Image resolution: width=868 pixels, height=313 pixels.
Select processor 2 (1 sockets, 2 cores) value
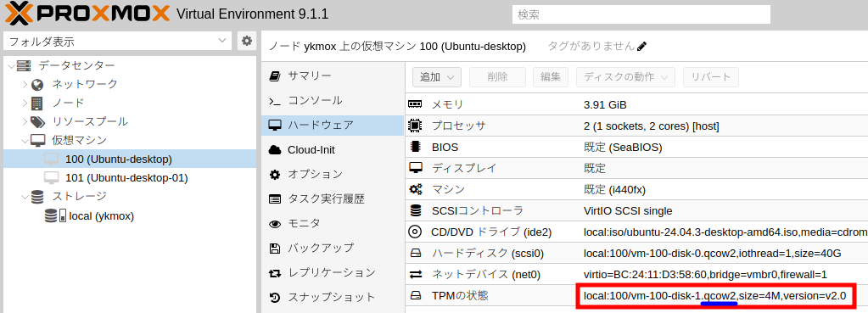pos(652,126)
